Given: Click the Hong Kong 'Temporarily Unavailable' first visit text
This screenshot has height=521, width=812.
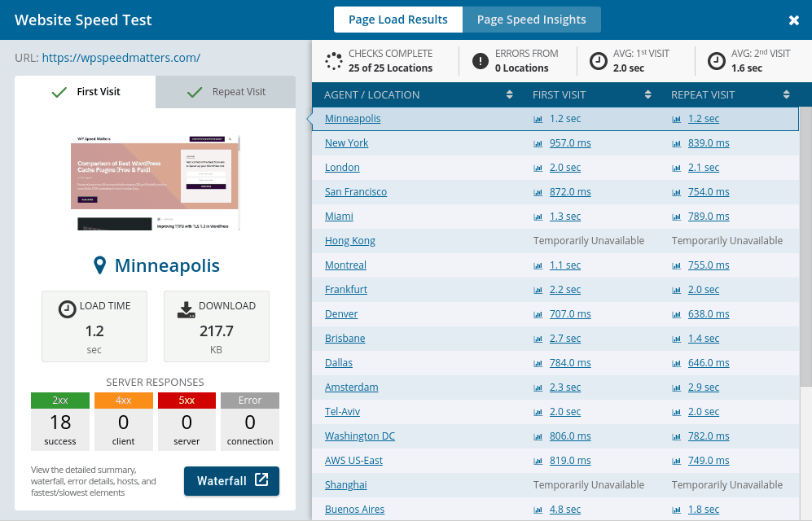Looking at the screenshot, I should click(x=589, y=241).
